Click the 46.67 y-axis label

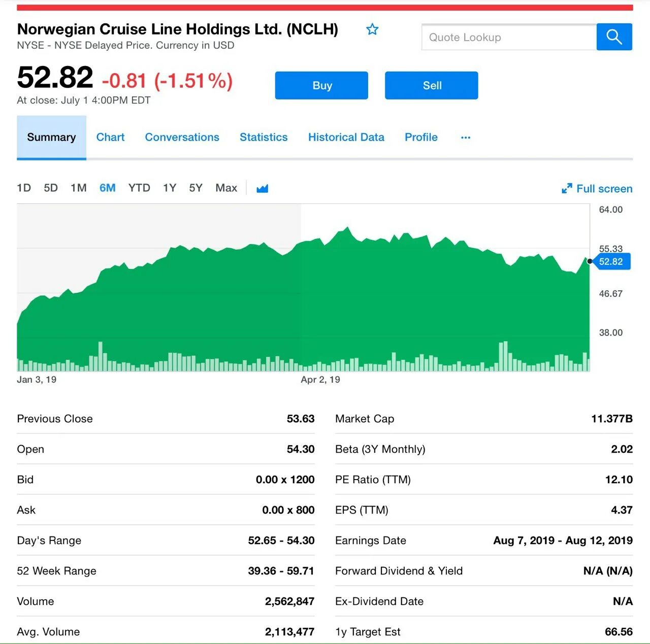[610, 294]
